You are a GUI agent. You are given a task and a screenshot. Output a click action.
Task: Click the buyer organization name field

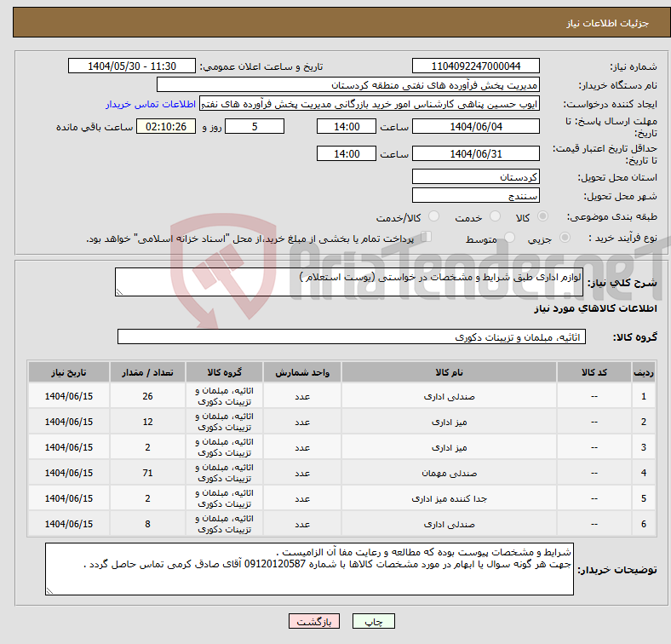pyautogui.click(x=348, y=85)
